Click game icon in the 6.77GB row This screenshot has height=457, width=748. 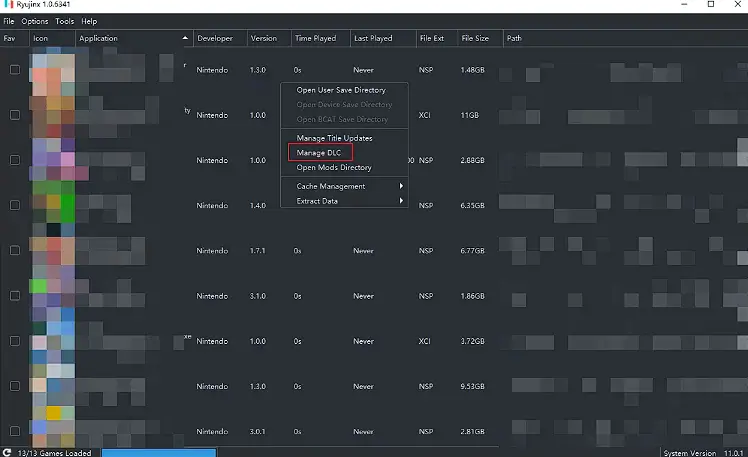[53, 250]
